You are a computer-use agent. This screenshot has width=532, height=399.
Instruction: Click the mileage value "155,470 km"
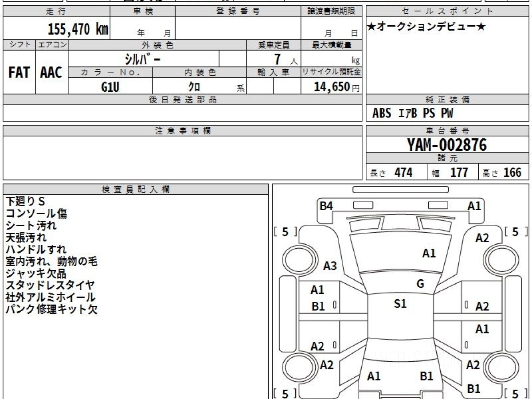[x=78, y=29]
